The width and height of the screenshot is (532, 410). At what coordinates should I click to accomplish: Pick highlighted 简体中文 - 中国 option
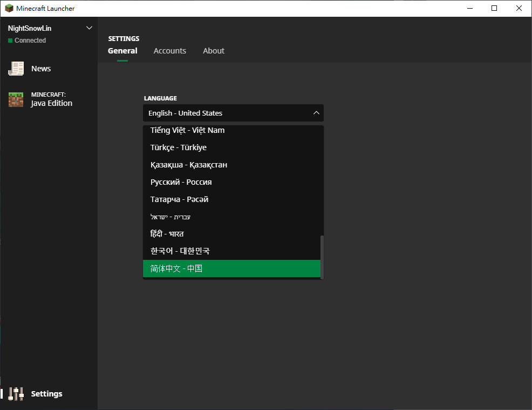[176, 268]
